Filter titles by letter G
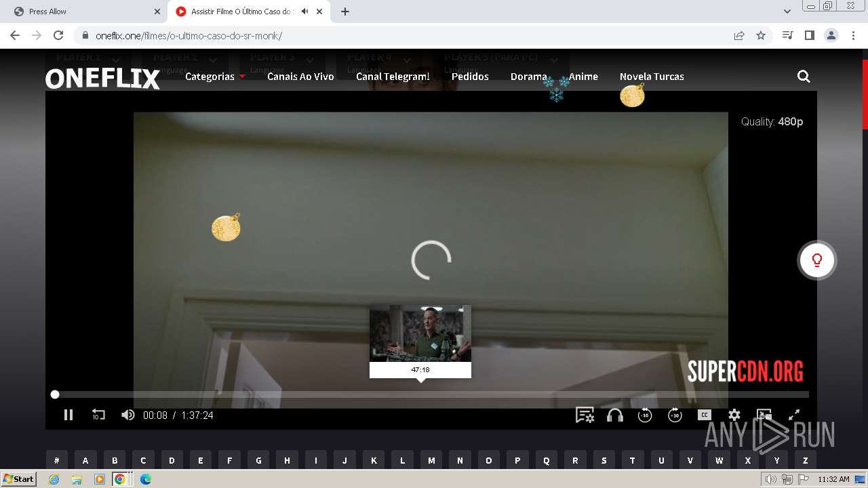Screen dimensions: 868x488 pos(258,460)
